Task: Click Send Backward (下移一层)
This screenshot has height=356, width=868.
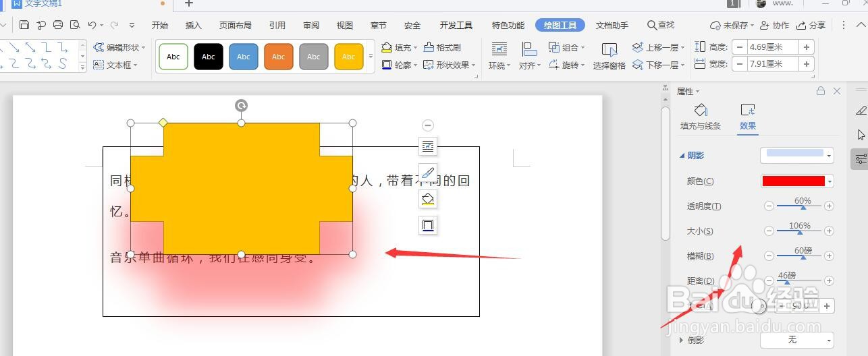Action: click(658, 65)
